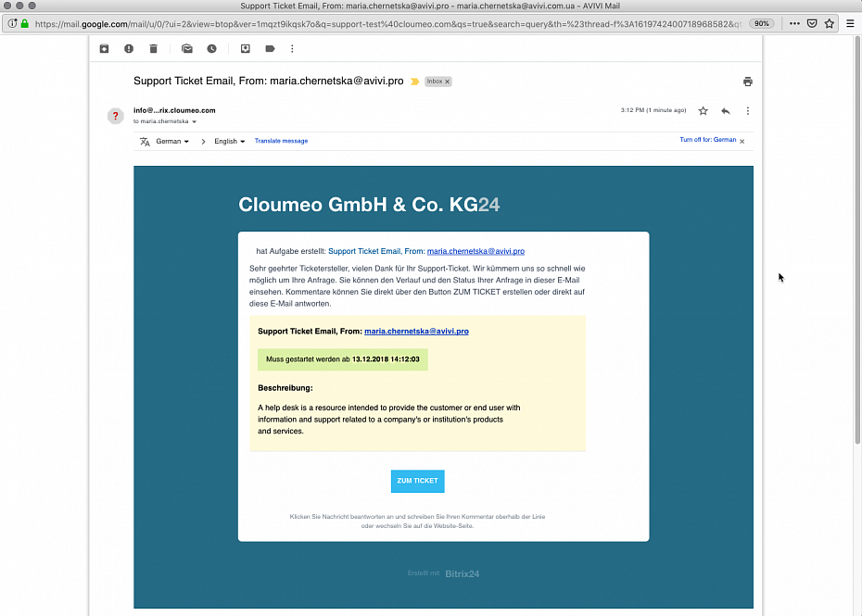Toggle the yellow importance marker
The image size is (862, 616).
[415, 82]
